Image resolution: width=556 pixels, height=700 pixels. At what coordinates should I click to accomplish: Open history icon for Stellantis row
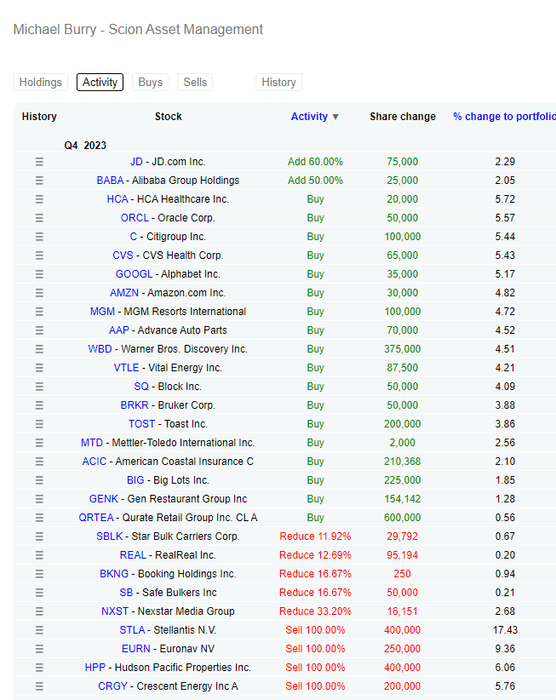39,630
